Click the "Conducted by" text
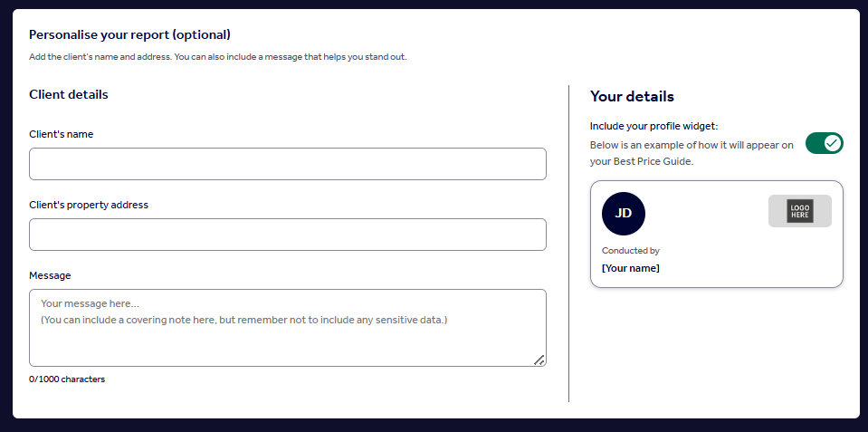 click(x=631, y=251)
